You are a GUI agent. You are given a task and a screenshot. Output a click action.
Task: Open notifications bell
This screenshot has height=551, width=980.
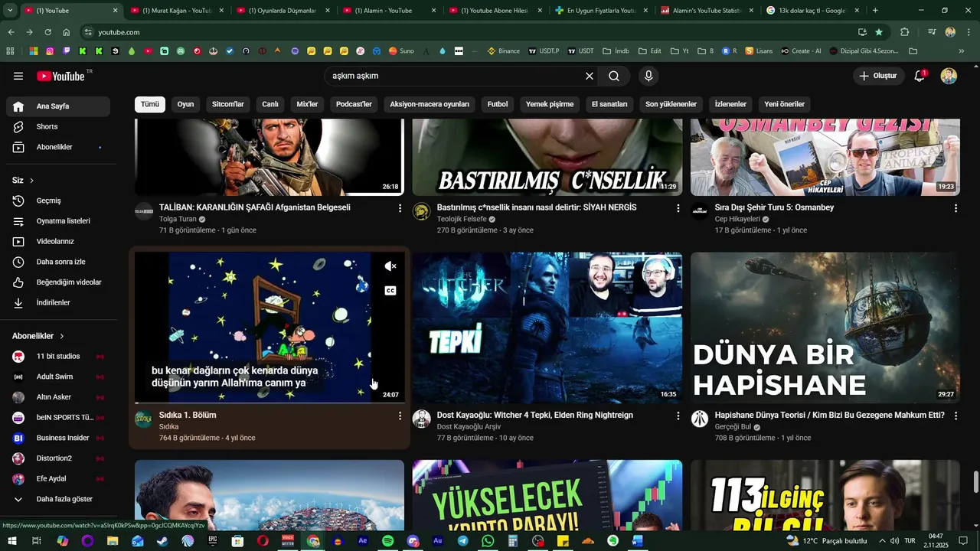click(920, 76)
